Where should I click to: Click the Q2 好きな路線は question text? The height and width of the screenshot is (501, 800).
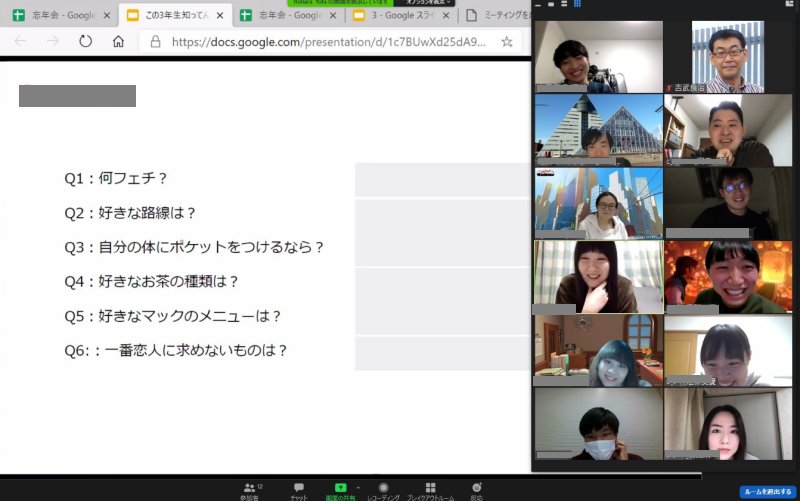(x=130, y=213)
